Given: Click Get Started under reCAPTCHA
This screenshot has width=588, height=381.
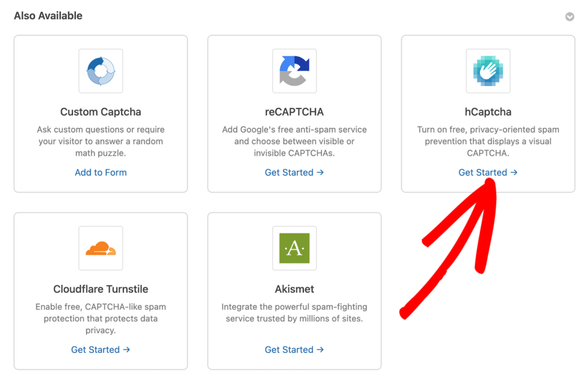Looking at the screenshot, I should 295,172.
